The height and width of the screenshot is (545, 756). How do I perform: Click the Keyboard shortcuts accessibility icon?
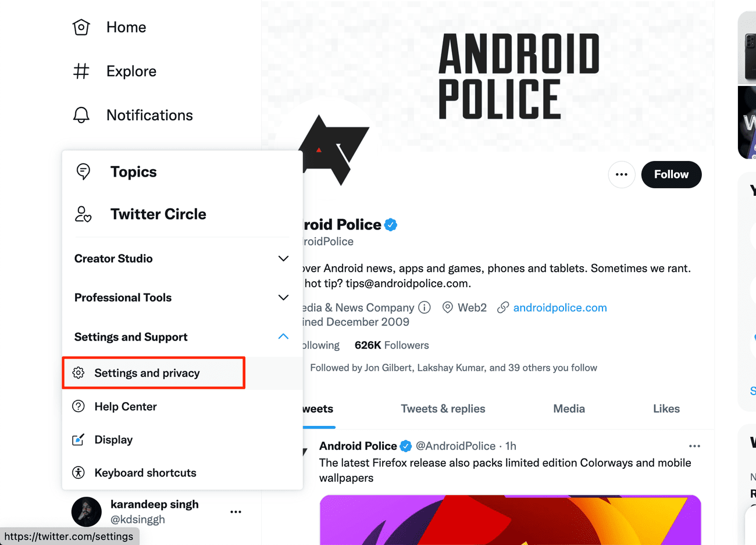(x=79, y=473)
